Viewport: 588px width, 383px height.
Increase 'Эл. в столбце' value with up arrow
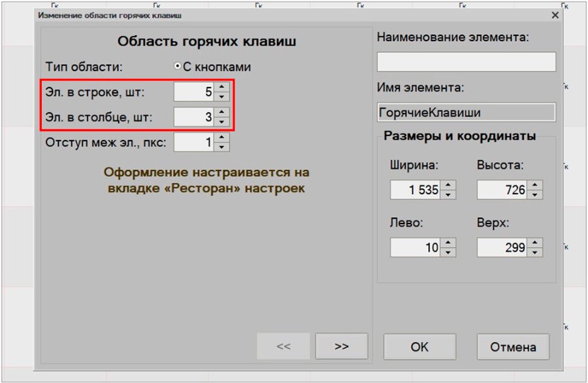(x=221, y=112)
